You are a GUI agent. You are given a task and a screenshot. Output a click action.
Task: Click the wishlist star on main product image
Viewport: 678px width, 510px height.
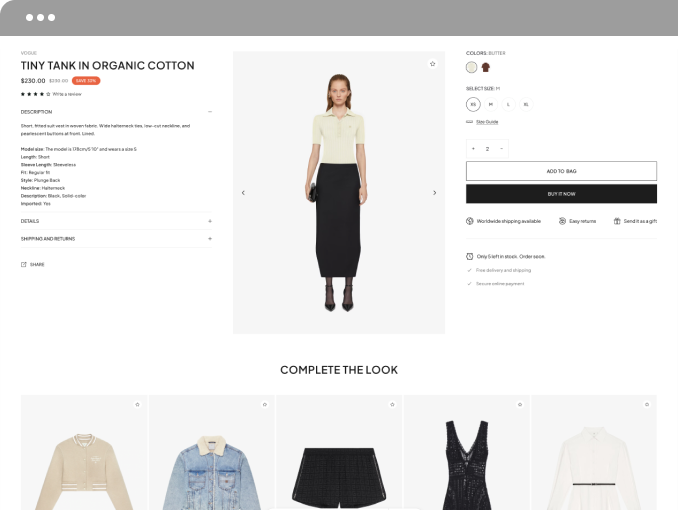pos(432,64)
